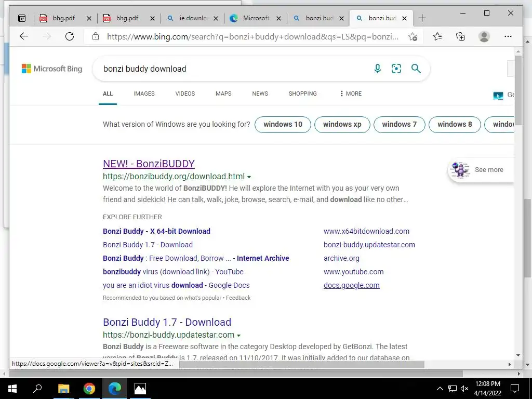Select the SHOPPING search category
Screen dimensions: 532x399
coord(303,94)
